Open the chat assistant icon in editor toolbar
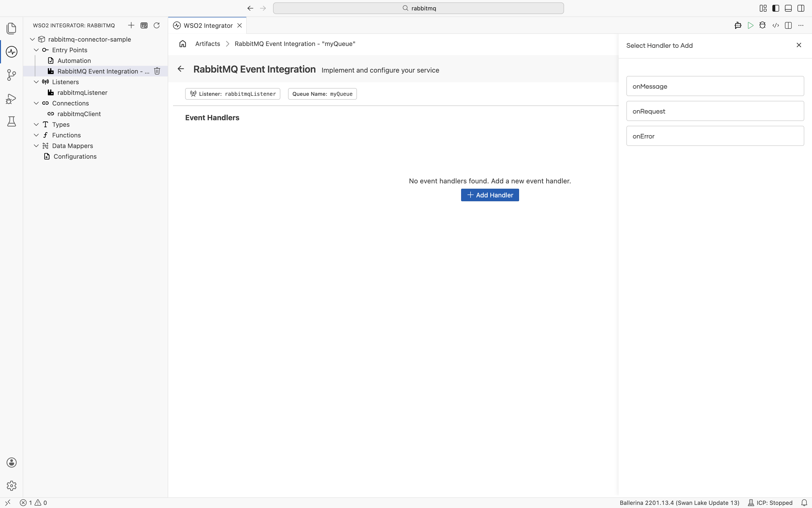This screenshot has width=812, height=508. pyautogui.click(x=738, y=25)
